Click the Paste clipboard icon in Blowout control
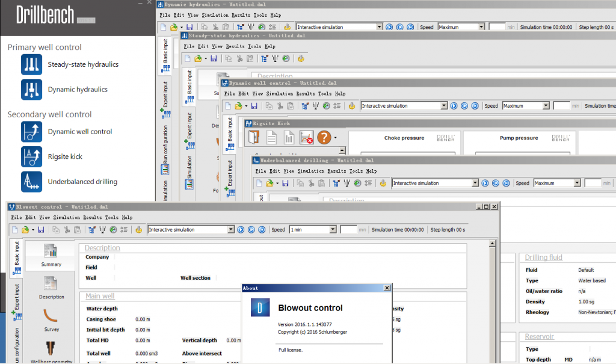 coord(78,230)
